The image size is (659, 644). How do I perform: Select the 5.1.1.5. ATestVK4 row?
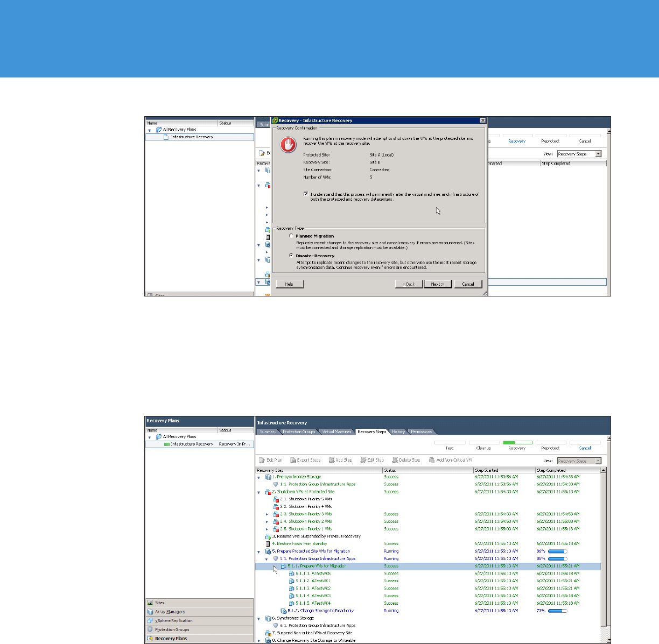click(428, 603)
